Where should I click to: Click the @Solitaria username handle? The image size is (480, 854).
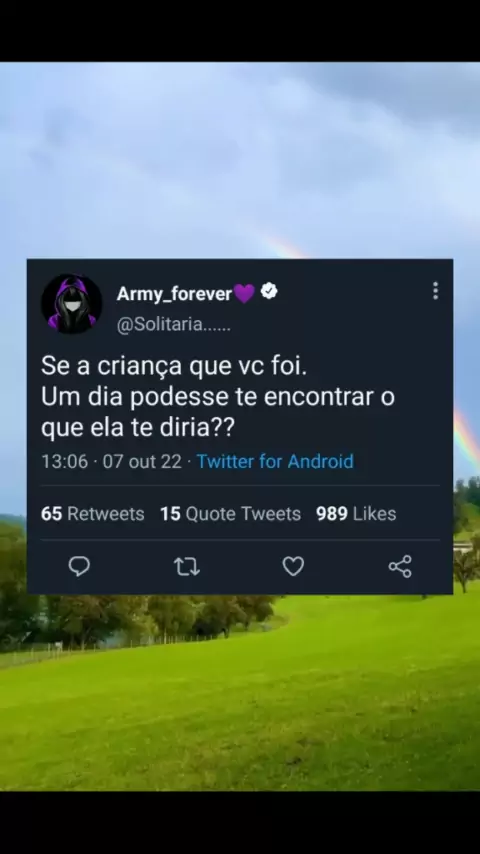point(174,325)
